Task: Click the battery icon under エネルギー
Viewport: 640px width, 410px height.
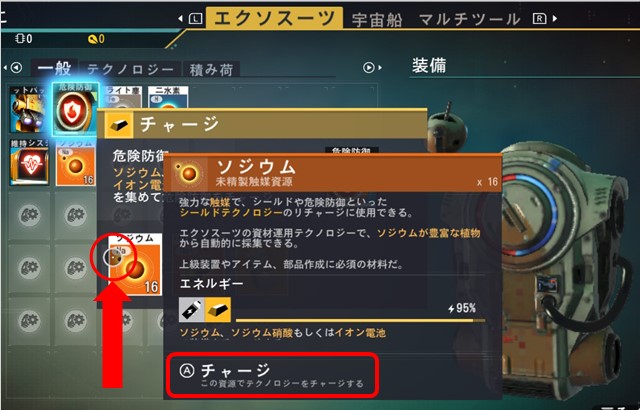Action: pos(192,310)
